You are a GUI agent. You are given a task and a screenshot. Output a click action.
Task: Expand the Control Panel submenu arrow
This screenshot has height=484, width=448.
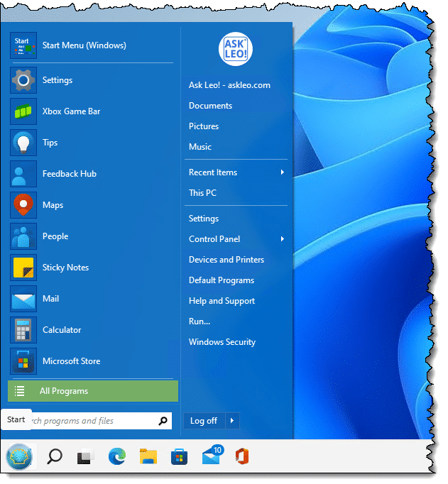(x=282, y=239)
